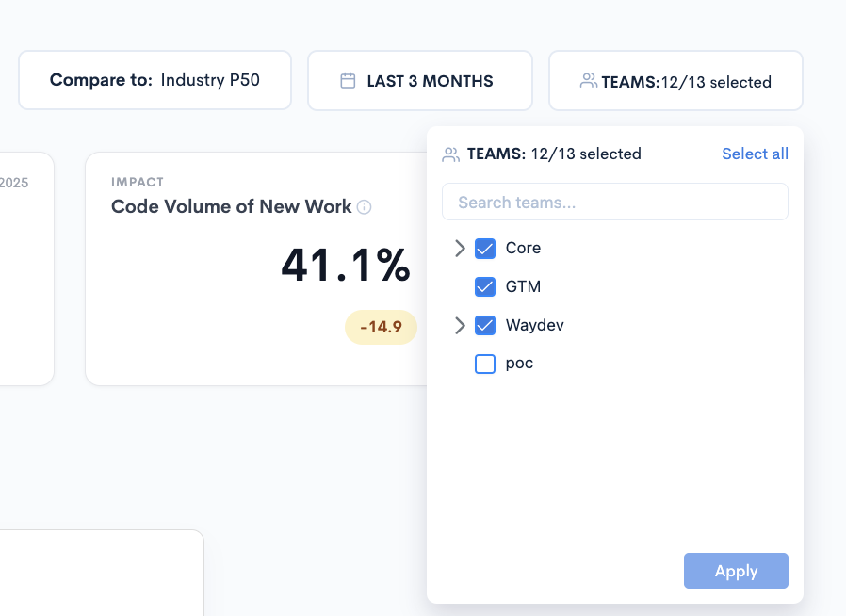Click the Code Volume of New Work title
The width and height of the screenshot is (846, 616).
[x=232, y=206]
